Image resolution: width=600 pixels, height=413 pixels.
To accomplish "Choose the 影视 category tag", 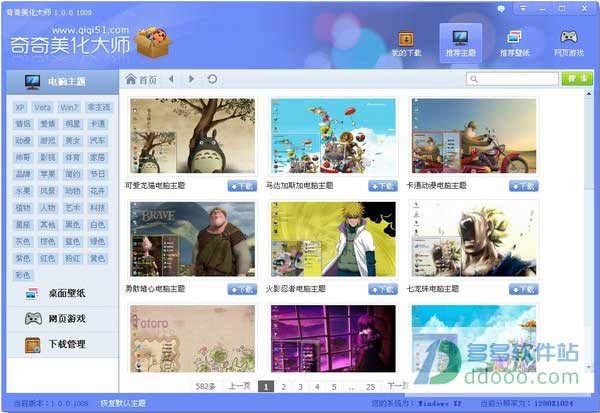I will (48, 158).
